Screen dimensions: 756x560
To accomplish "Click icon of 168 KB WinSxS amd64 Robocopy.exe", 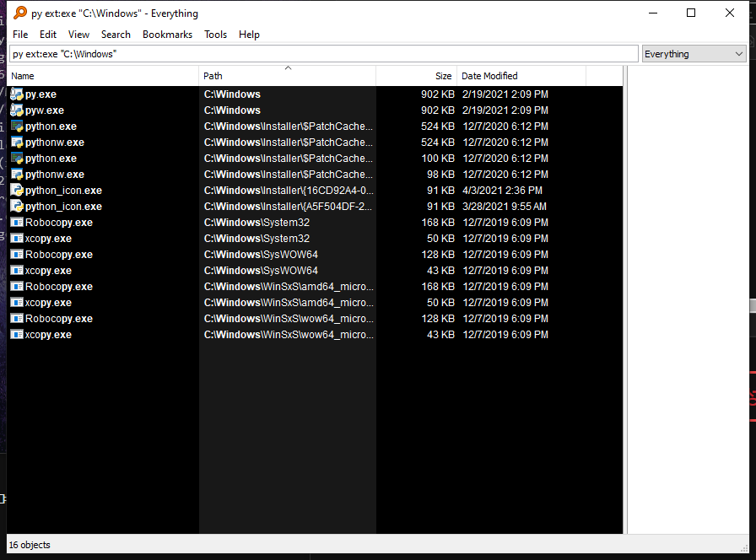I will point(17,286).
